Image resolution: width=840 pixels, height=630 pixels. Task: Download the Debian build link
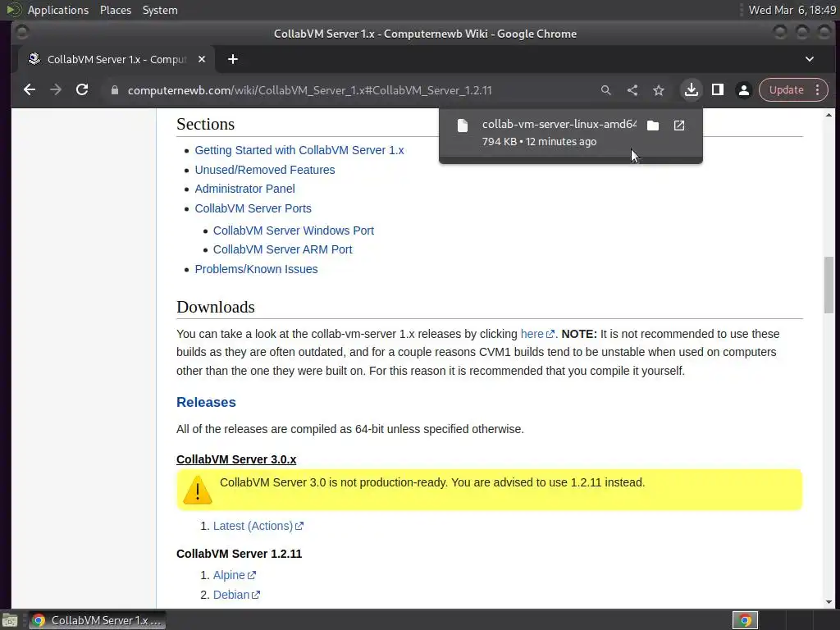tap(236, 595)
